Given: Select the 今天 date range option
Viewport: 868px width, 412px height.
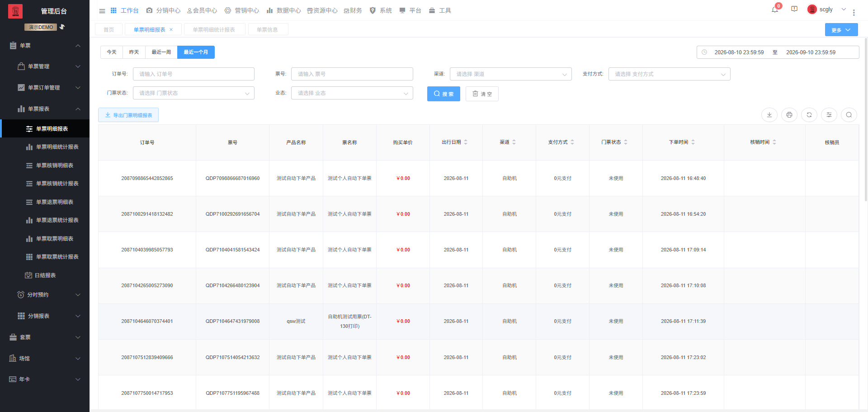Looking at the screenshot, I should click(112, 52).
